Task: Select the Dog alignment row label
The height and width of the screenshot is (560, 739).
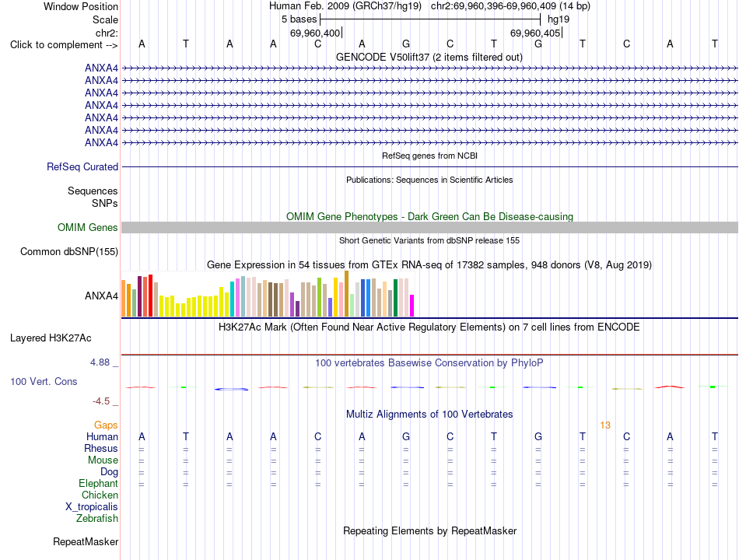Action: point(109,472)
